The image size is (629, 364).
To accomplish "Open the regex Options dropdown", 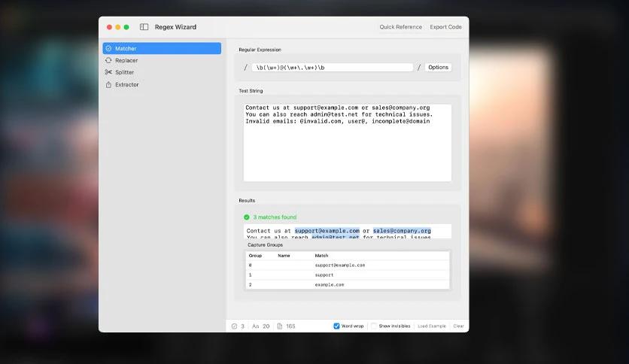I will 438,68.
